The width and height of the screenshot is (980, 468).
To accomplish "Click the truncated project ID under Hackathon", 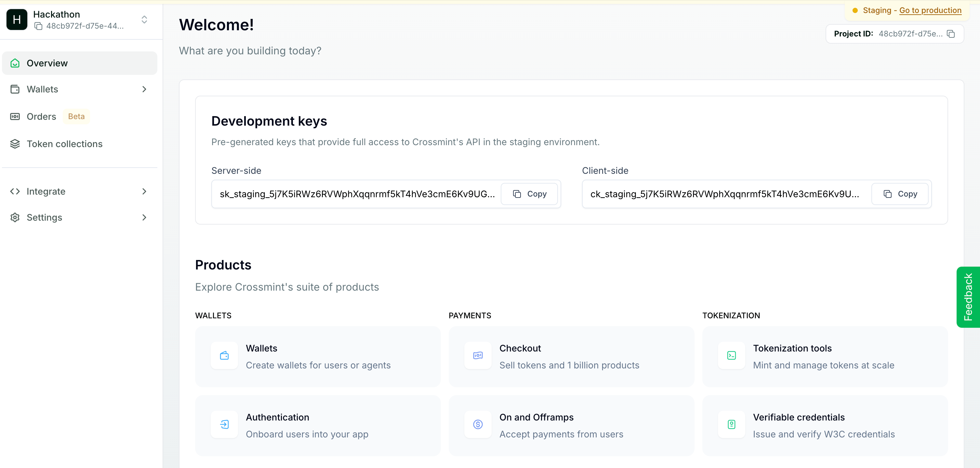I will (x=85, y=26).
